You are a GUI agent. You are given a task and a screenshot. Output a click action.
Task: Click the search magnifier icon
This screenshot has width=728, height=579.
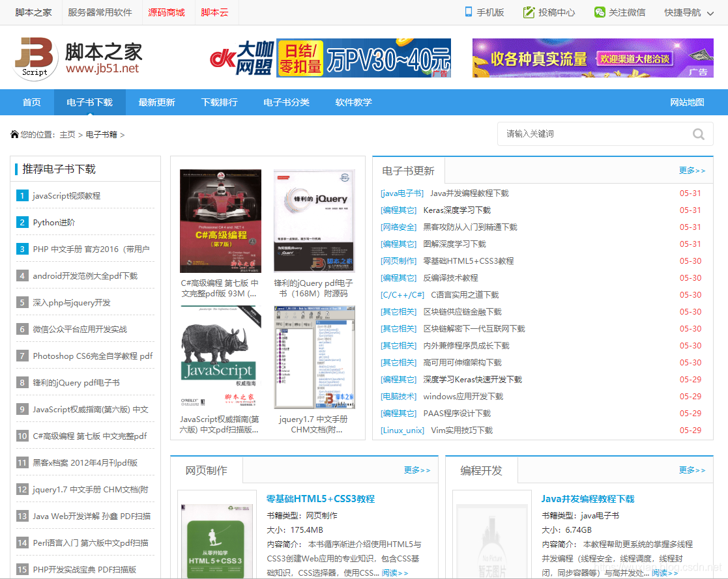tap(698, 134)
